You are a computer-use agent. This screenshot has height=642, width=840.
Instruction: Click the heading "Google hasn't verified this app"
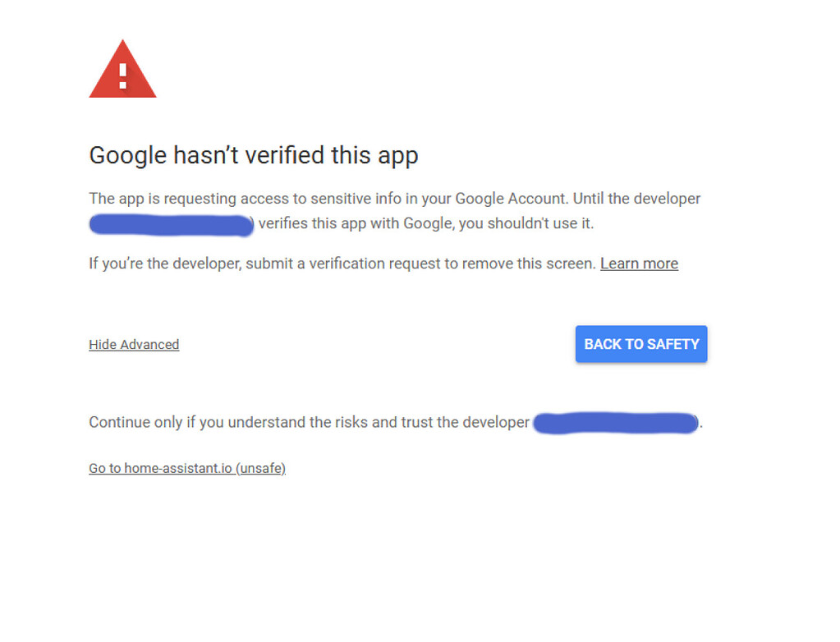(x=254, y=155)
